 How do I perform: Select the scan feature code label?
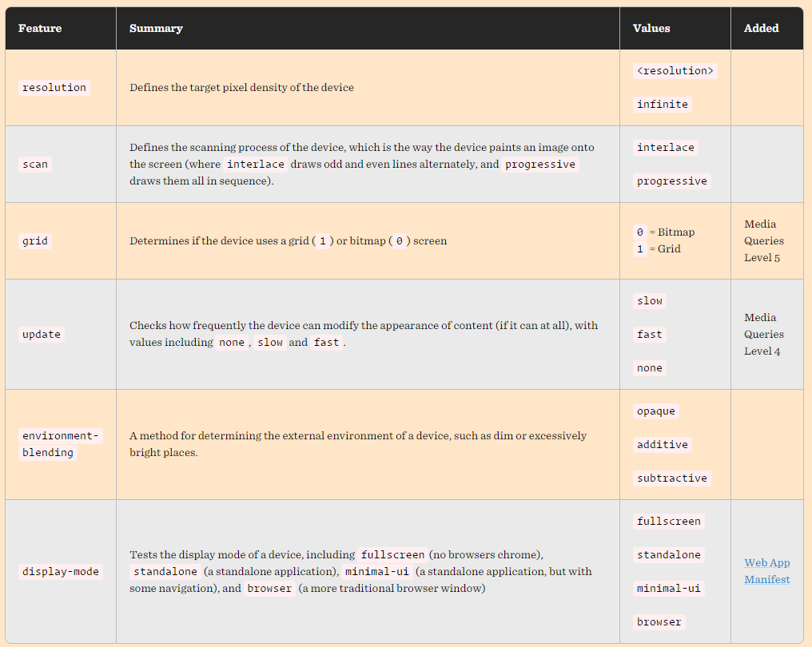[x=35, y=164]
